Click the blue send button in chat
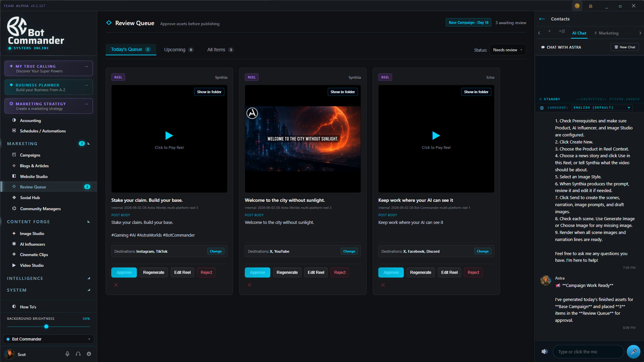 tap(633, 351)
